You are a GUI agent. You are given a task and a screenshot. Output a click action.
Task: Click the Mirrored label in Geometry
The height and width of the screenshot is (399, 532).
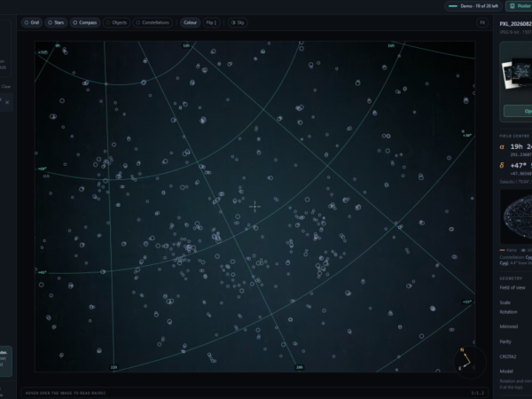tap(509, 326)
